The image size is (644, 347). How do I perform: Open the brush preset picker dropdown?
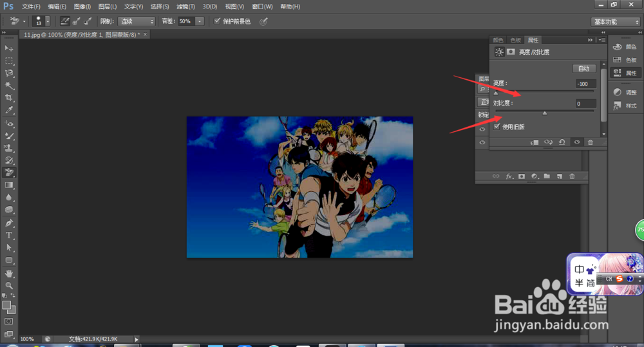pyautogui.click(x=48, y=21)
